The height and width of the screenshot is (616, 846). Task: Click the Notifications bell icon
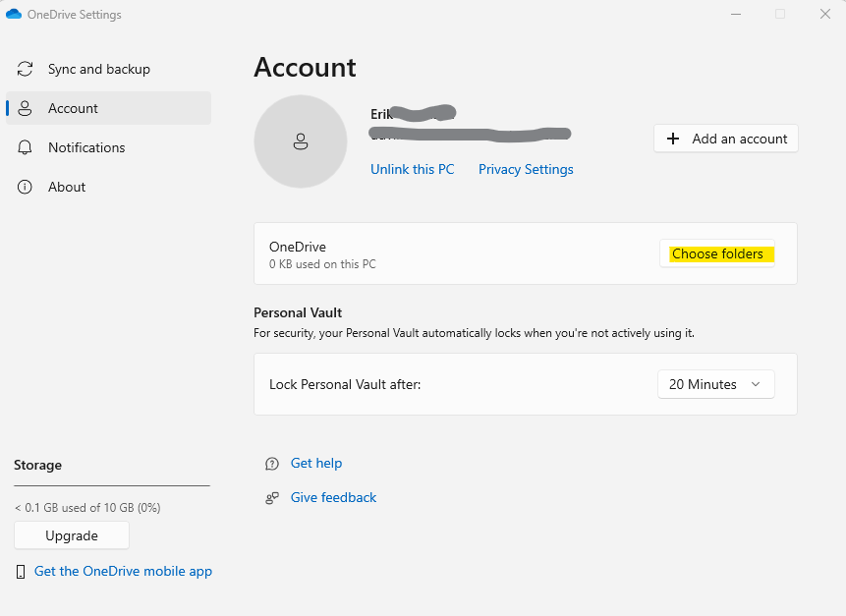25,147
